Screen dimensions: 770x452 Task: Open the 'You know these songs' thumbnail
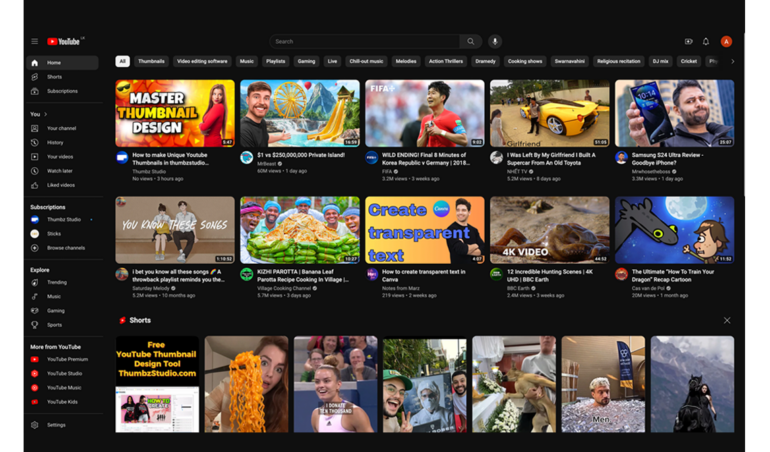point(175,230)
